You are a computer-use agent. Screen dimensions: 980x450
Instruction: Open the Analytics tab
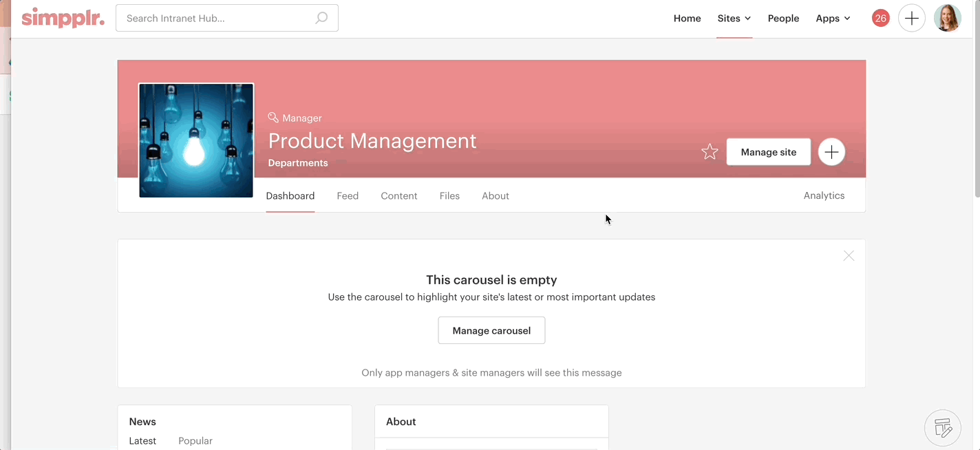[x=824, y=195]
